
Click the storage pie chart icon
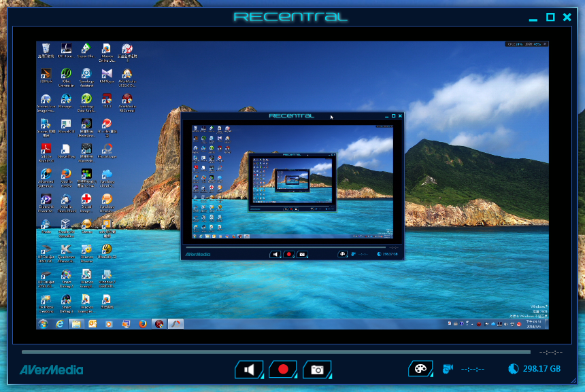click(514, 369)
